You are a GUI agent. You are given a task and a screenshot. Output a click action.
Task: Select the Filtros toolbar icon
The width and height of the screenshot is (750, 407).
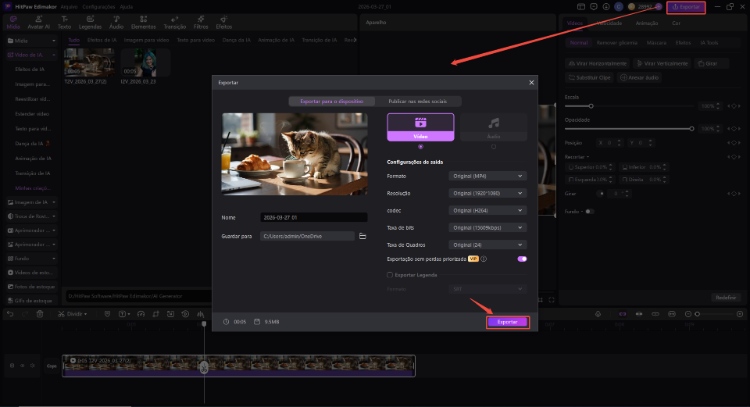click(x=199, y=21)
